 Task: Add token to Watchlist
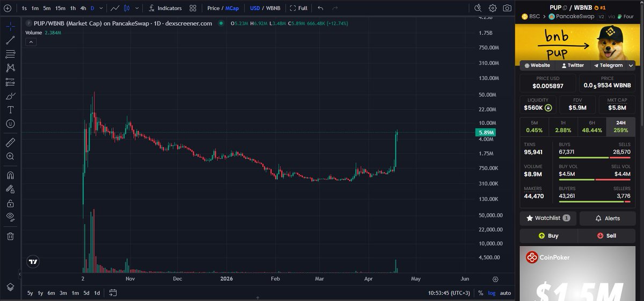[x=548, y=218]
